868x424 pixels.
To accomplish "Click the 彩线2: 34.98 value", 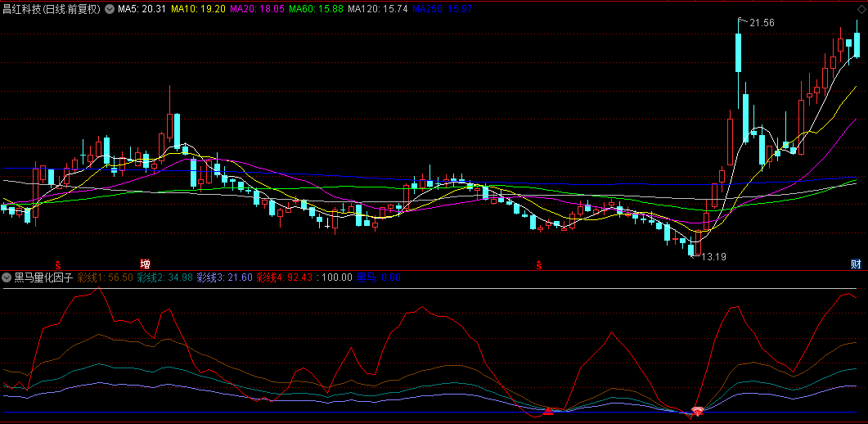I will coord(165,277).
